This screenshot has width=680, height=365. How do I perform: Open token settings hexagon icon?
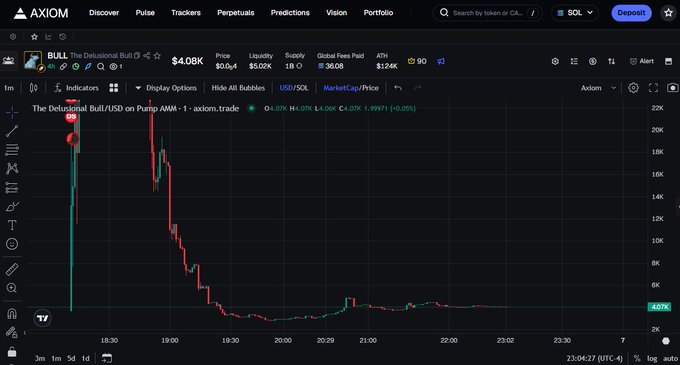click(x=555, y=61)
